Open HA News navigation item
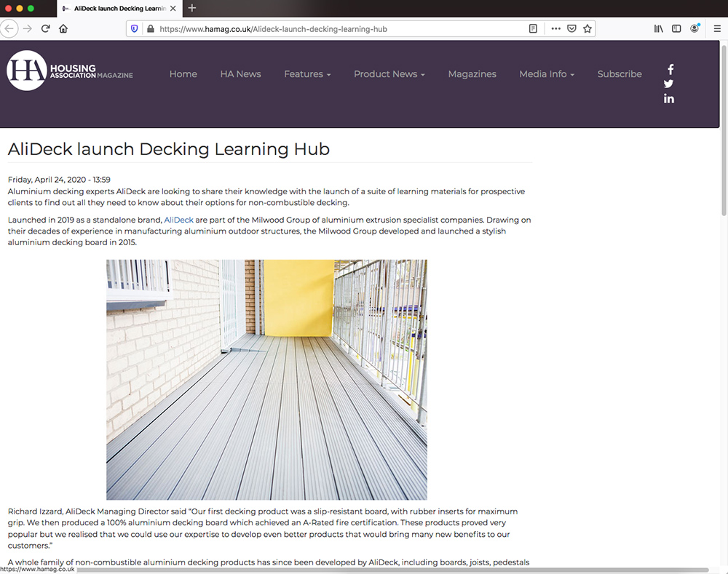 click(x=240, y=74)
